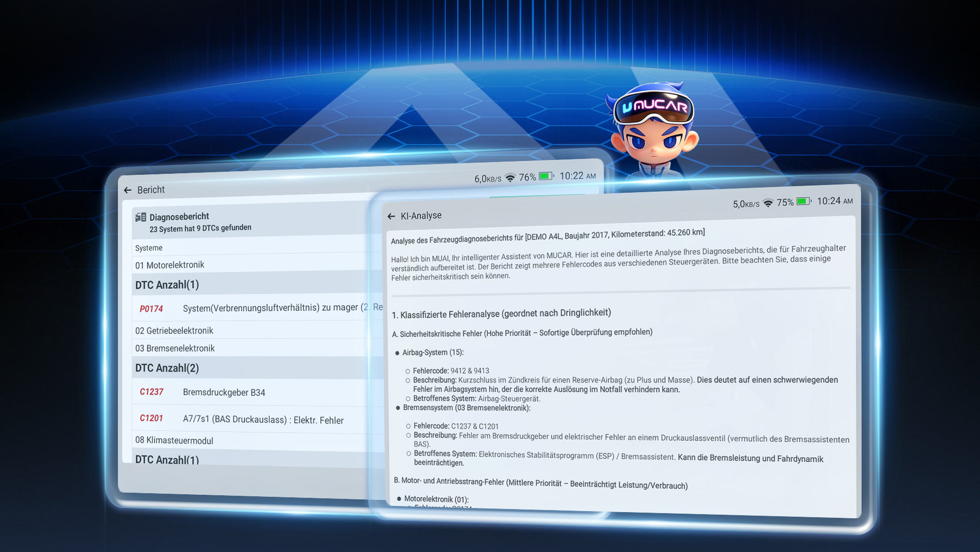Tap the Diagnosebericht report icon
This screenshot has height=552, width=980.
pos(140,217)
